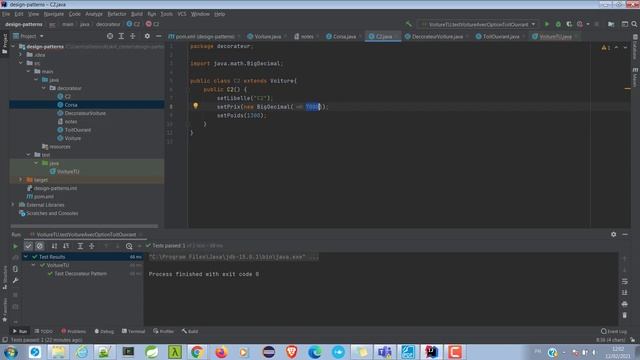Open Microsoft Teams from taskbar
The width and height of the screenshot is (640, 360).
(x=384, y=352)
